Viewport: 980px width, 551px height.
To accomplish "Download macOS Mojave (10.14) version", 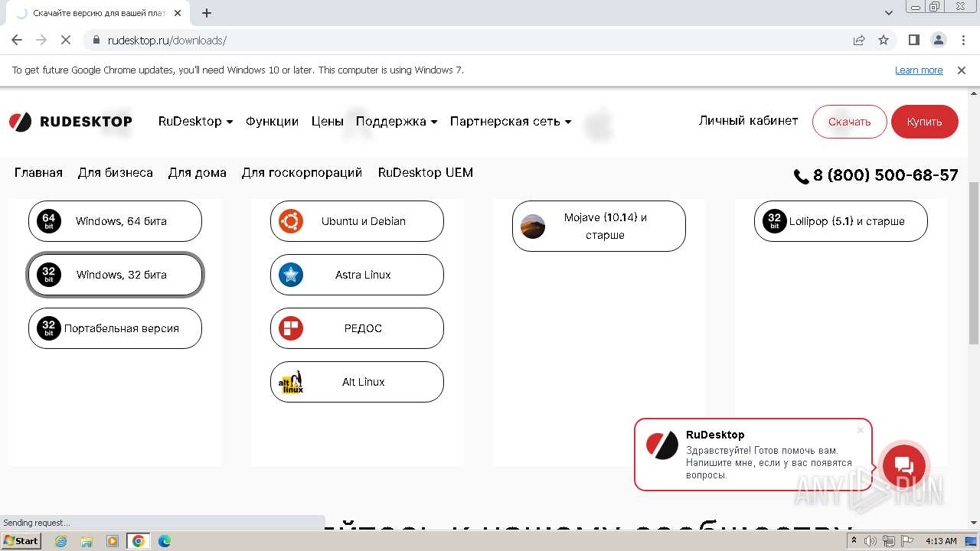I will pyautogui.click(x=599, y=226).
